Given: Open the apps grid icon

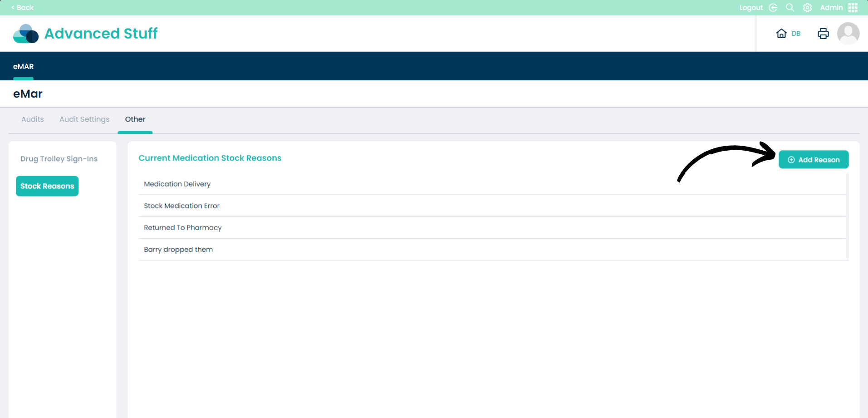Looking at the screenshot, I should (x=853, y=7).
